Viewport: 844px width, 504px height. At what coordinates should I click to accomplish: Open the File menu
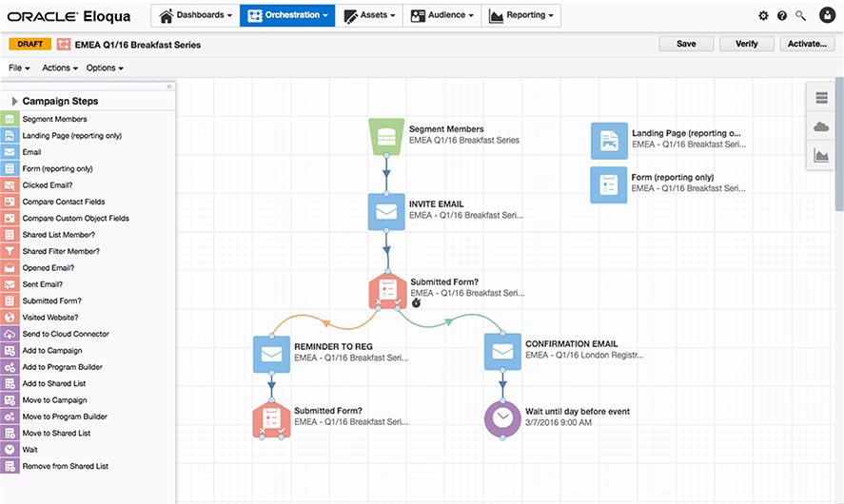19,68
